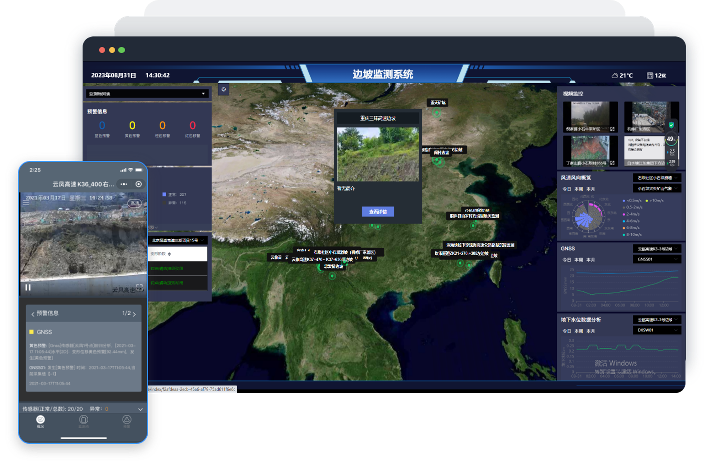Image resolution: width=710 pixels, height=466 pixels.
Task: Select the second green list entry in the left panel
Action: coord(178,283)
